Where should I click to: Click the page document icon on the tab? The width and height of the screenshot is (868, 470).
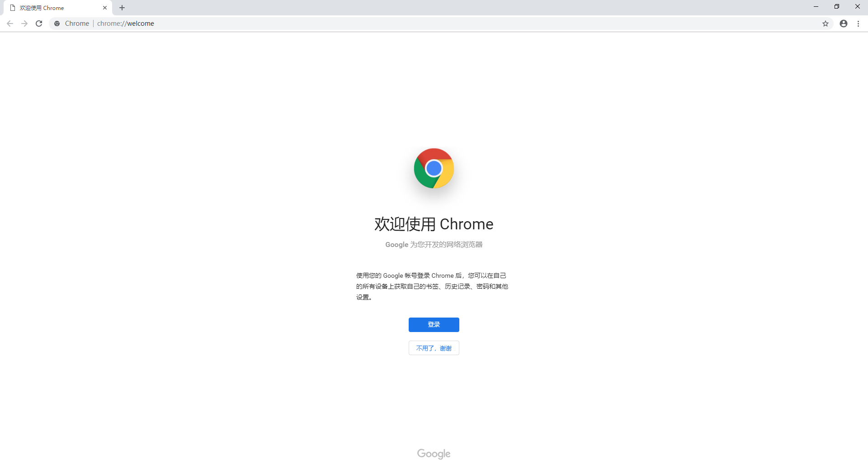click(13, 8)
